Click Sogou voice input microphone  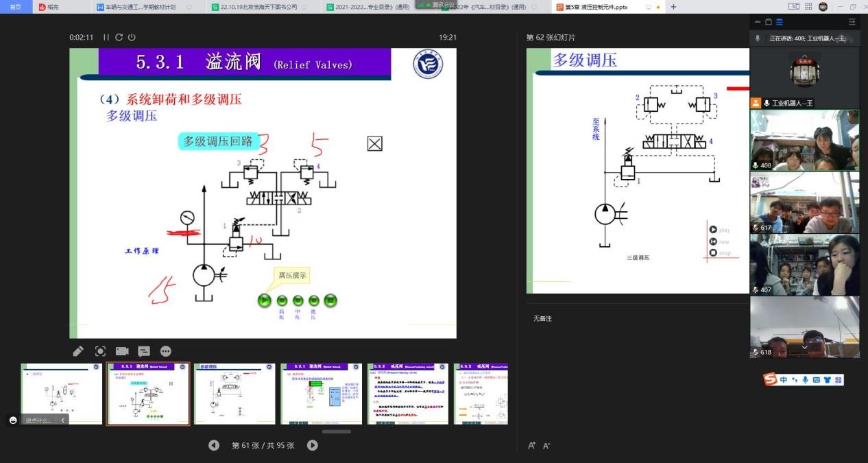point(805,379)
